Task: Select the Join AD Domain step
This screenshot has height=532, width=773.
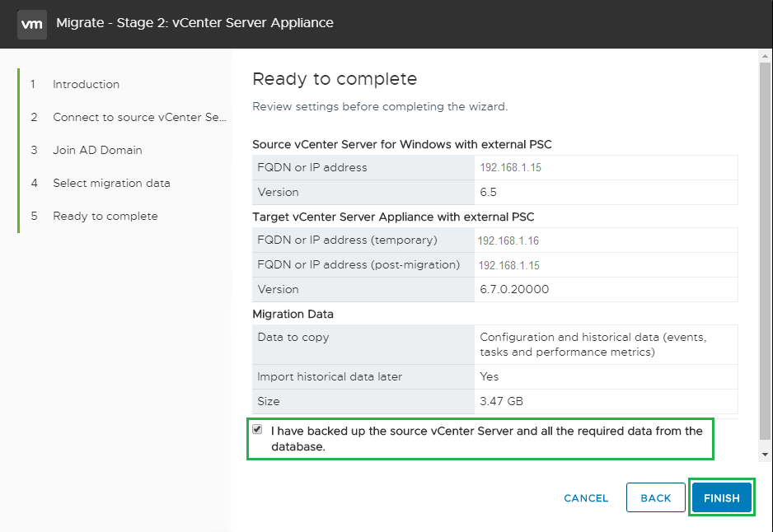Action: tap(97, 150)
